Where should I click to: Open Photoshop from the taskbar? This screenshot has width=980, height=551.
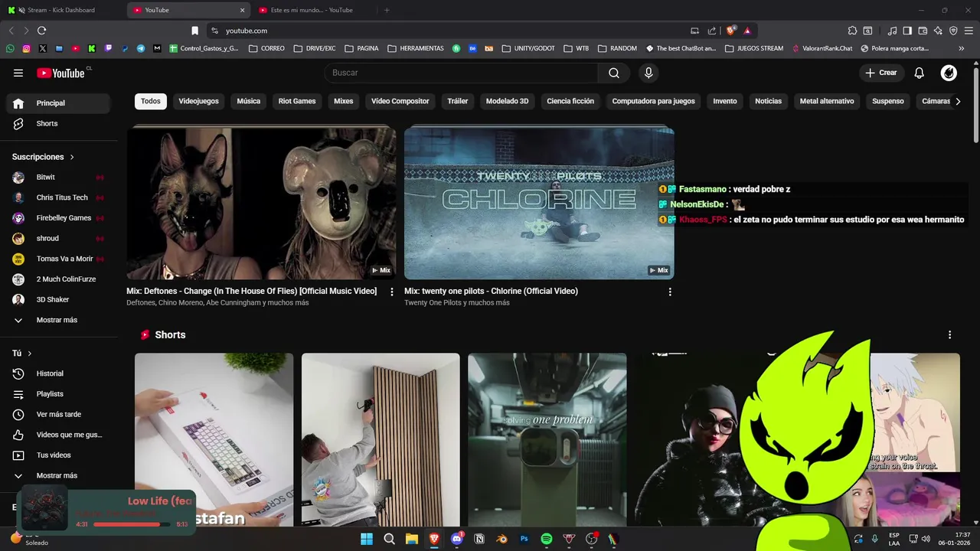(524, 539)
